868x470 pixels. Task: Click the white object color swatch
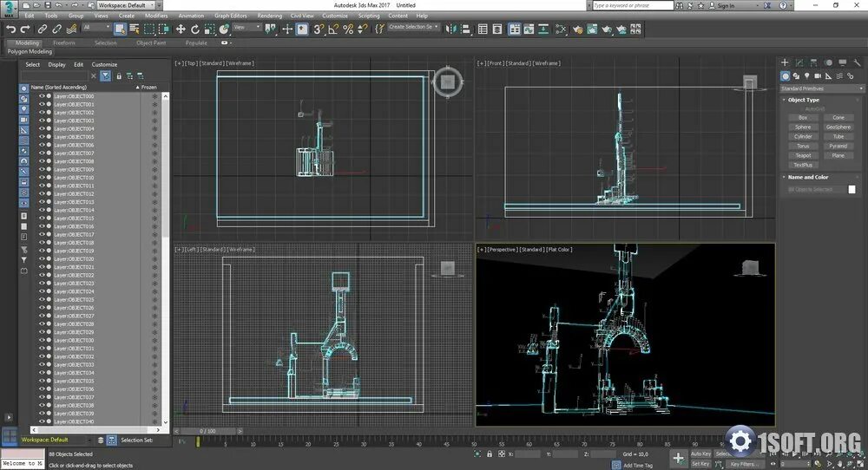coord(852,189)
